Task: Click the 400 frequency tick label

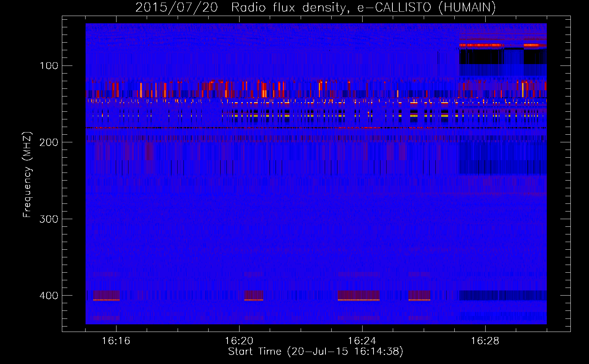Action: 49,295
